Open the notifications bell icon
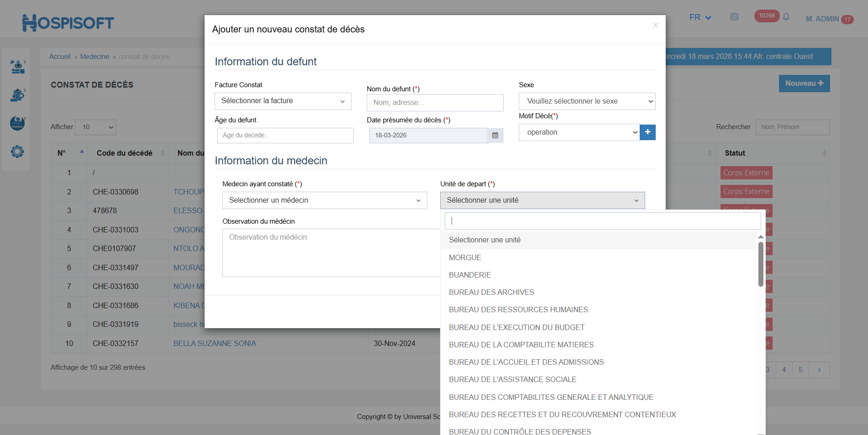 coord(786,17)
